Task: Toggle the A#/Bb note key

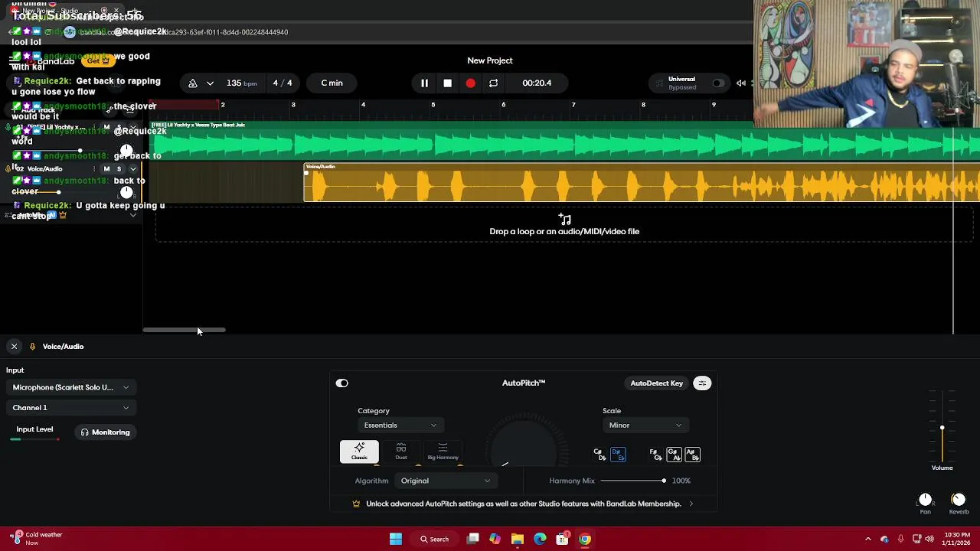Action: [692, 455]
